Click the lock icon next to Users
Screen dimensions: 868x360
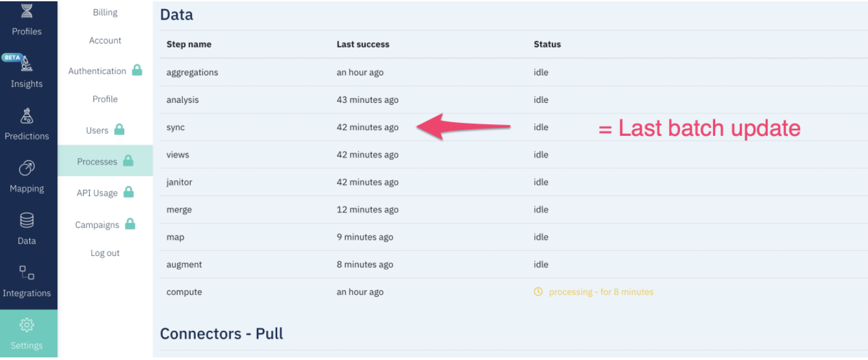pyautogui.click(x=119, y=129)
